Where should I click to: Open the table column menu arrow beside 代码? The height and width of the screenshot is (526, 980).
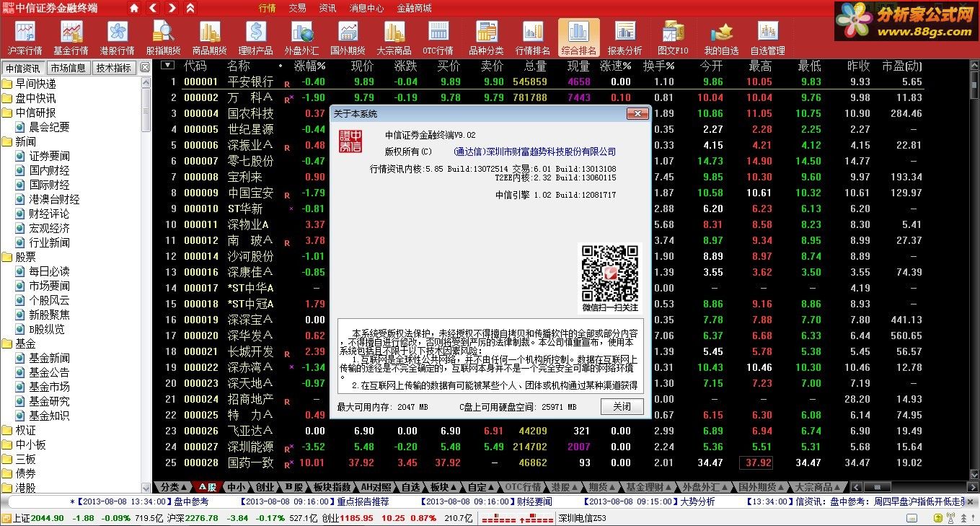click(x=167, y=65)
